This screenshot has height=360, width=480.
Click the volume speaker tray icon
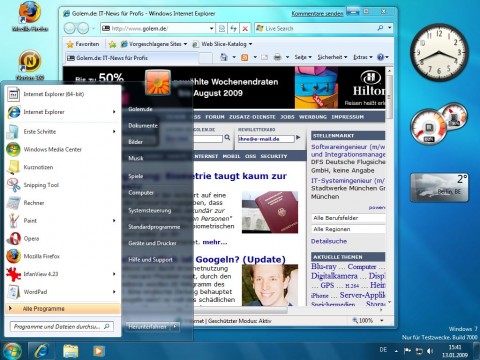(430, 351)
